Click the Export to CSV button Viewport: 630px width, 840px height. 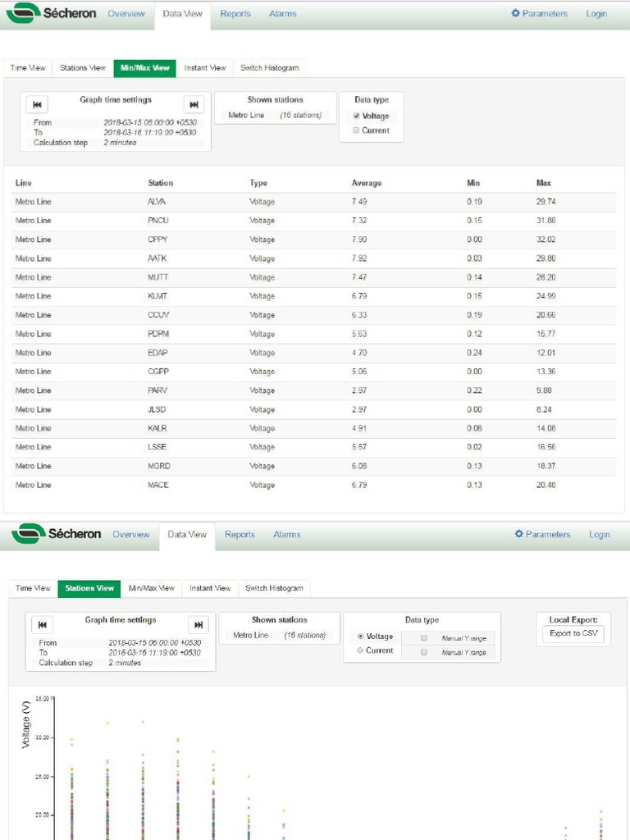pyautogui.click(x=573, y=633)
